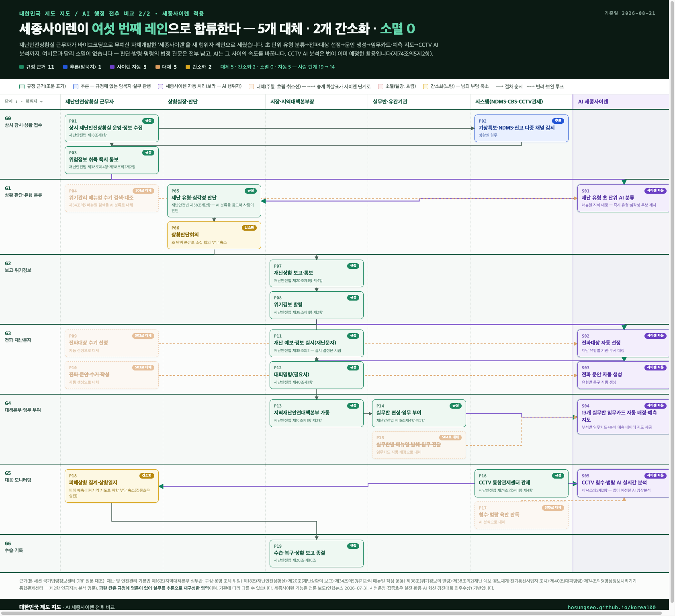Screen dimensions: 675x616
Task: Click the 상시 재난안전상황실 운영·정보 수집 card title
Action: tap(106, 128)
